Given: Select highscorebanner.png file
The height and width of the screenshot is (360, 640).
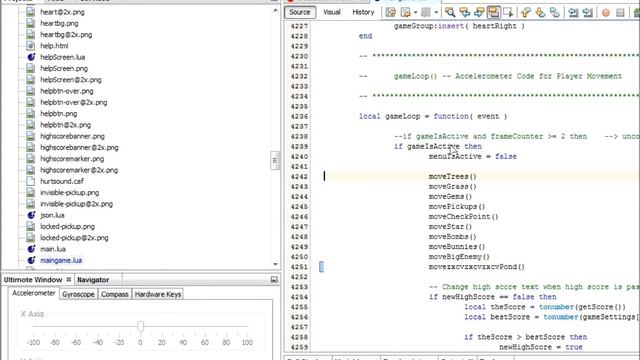Looking at the screenshot, I should tap(72, 136).
